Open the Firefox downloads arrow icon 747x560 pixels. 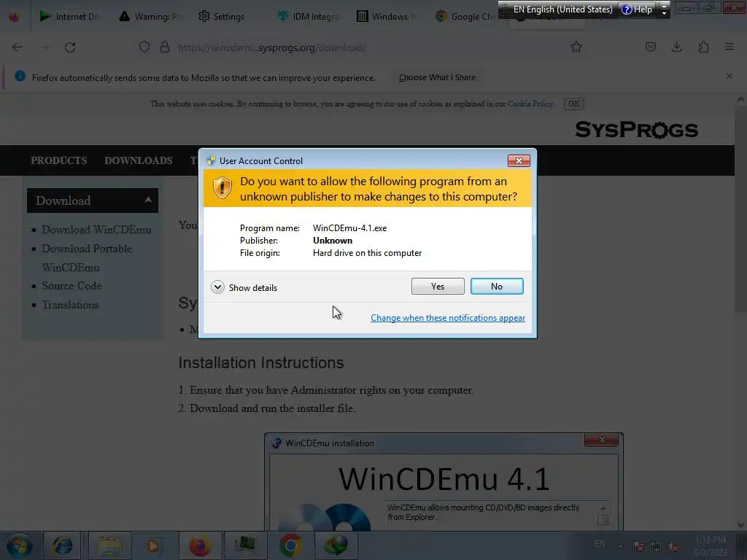[676, 47]
